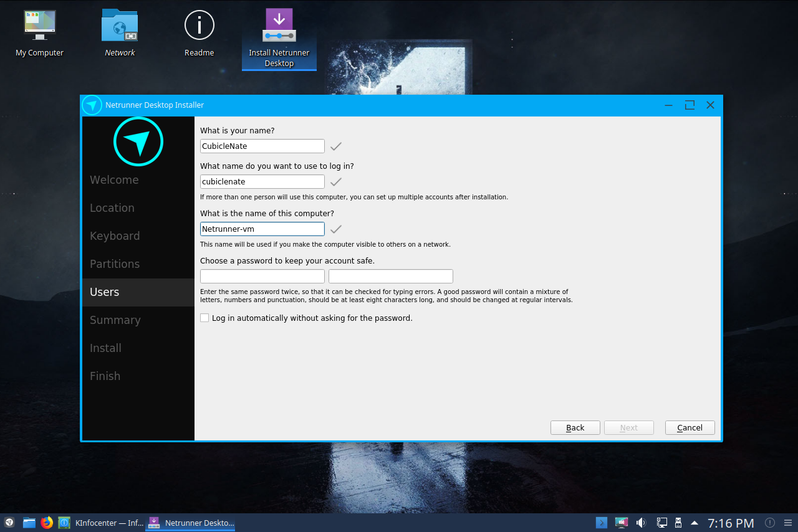The width and height of the screenshot is (798, 532).
Task: Click 'Choose a password to keep your account safe.' text
Action: [x=287, y=261]
